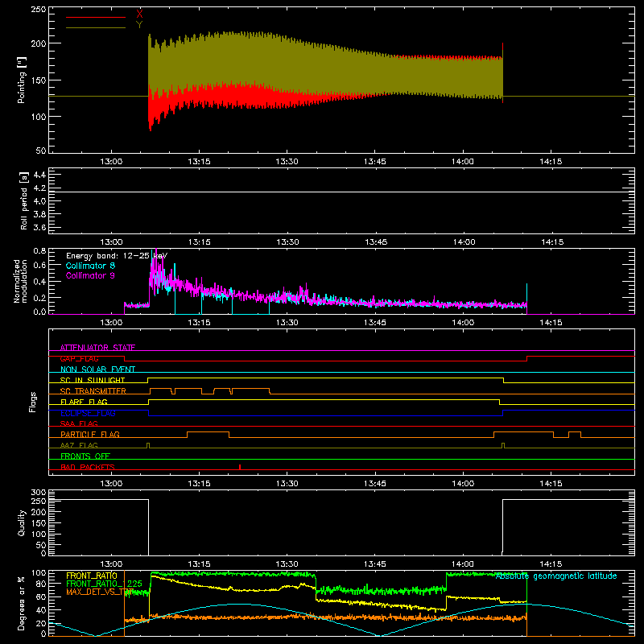Click the red BAD_PACKETS spike marker
Viewport: 644px width, 644px height.
point(240,467)
